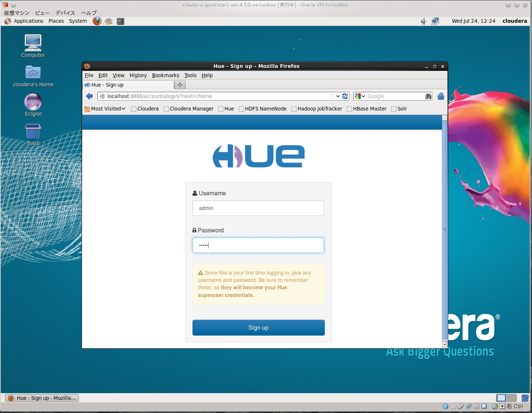Image resolution: width=532 pixels, height=413 pixels.
Task: Launch Firefox from the top panel
Action: coord(97,21)
